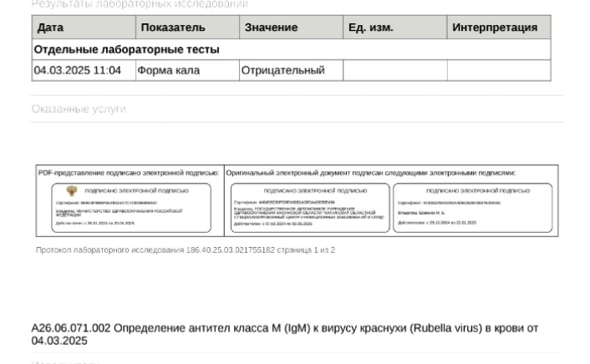Click the 'Оказанные услуги' section heading

coord(79,109)
